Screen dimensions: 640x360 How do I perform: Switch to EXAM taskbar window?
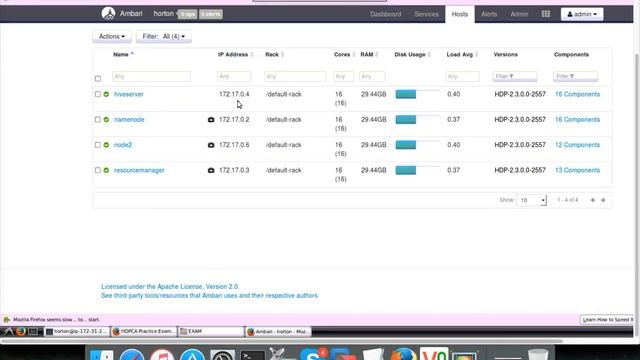(x=211, y=331)
